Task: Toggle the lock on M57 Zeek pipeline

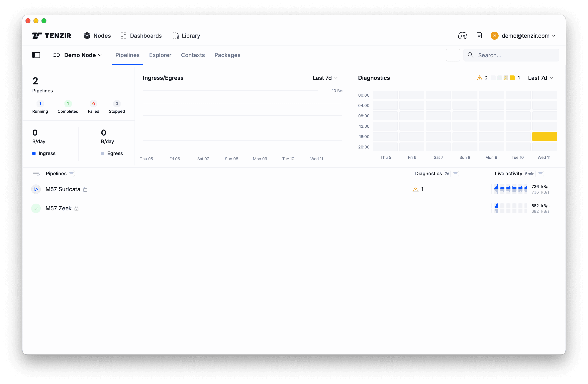Action: (77, 208)
